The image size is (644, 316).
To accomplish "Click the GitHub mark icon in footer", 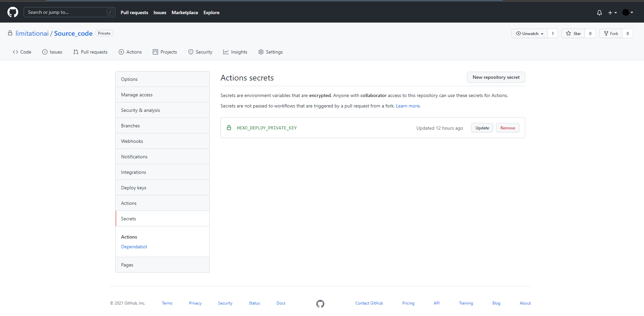I will tap(320, 304).
